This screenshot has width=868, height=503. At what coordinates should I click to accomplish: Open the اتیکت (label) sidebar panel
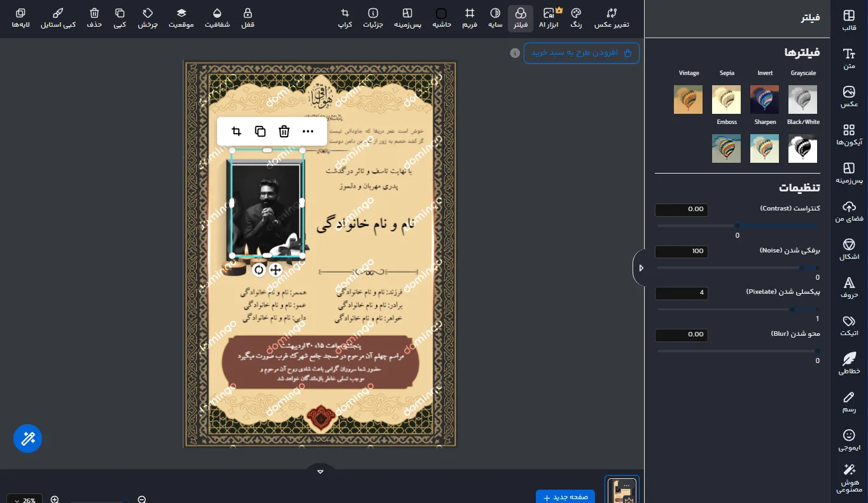click(x=849, y=325)
